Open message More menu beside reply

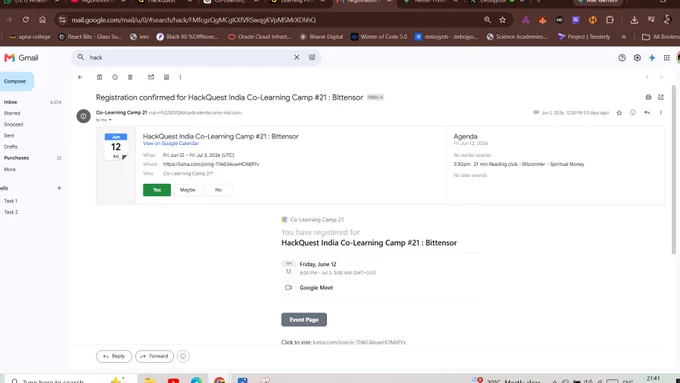[x=660, y=113]
